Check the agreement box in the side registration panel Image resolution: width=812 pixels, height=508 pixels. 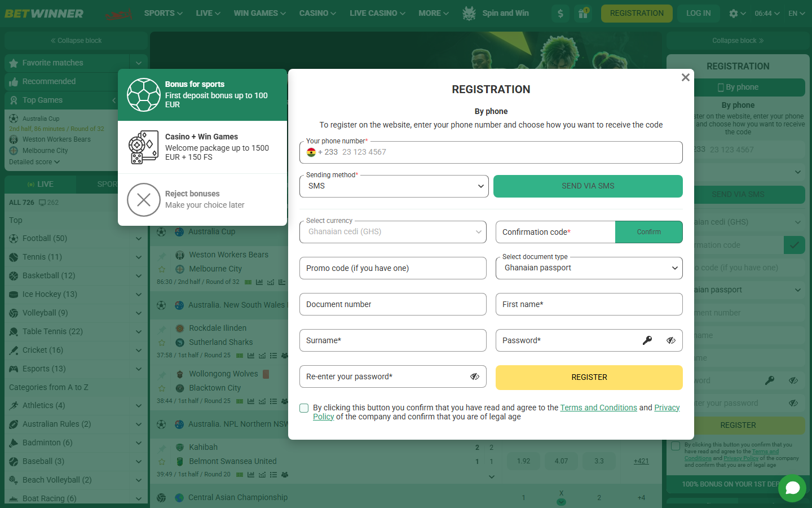point(676,446)
